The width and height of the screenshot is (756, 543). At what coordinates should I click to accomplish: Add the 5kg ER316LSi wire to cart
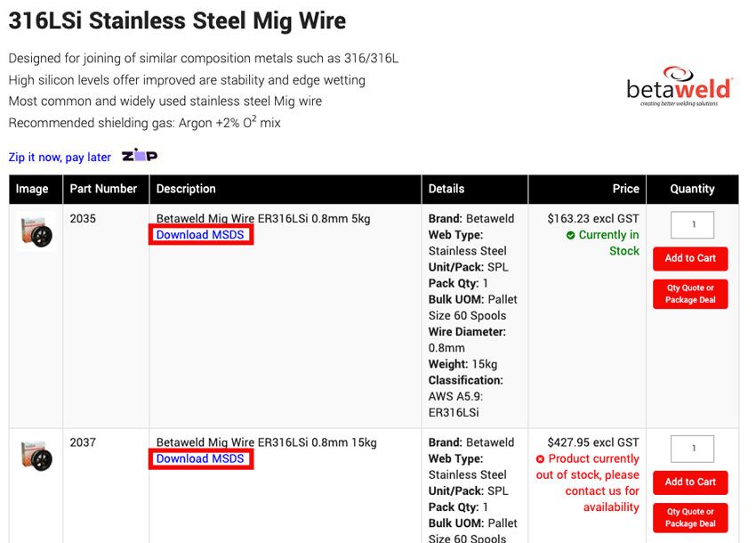tap(690, 258)
